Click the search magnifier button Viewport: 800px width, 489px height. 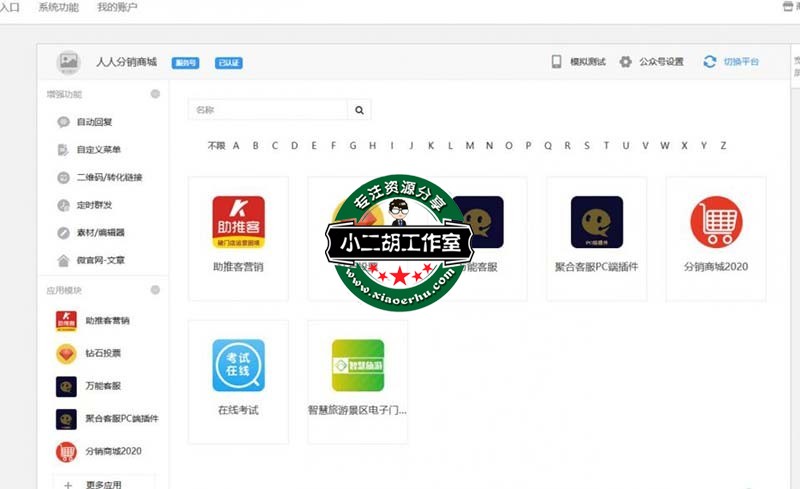359,110
